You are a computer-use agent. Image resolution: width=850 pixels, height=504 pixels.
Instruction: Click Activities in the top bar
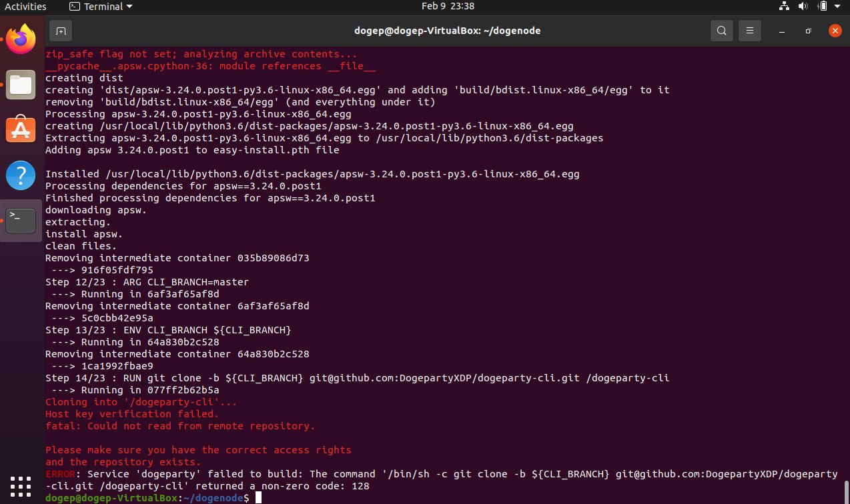pyautogui.click(x=25, y=7)
